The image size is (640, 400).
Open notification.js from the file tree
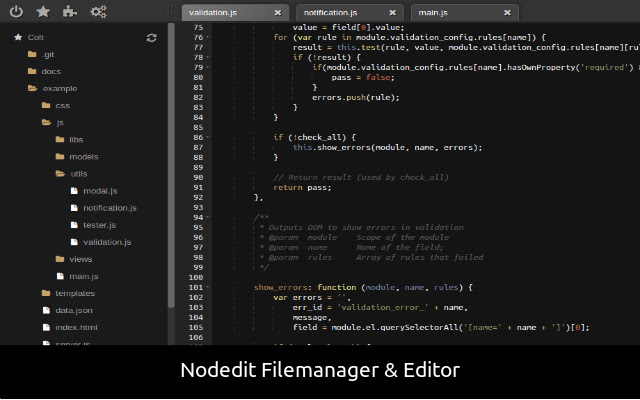tap(110, 208)
